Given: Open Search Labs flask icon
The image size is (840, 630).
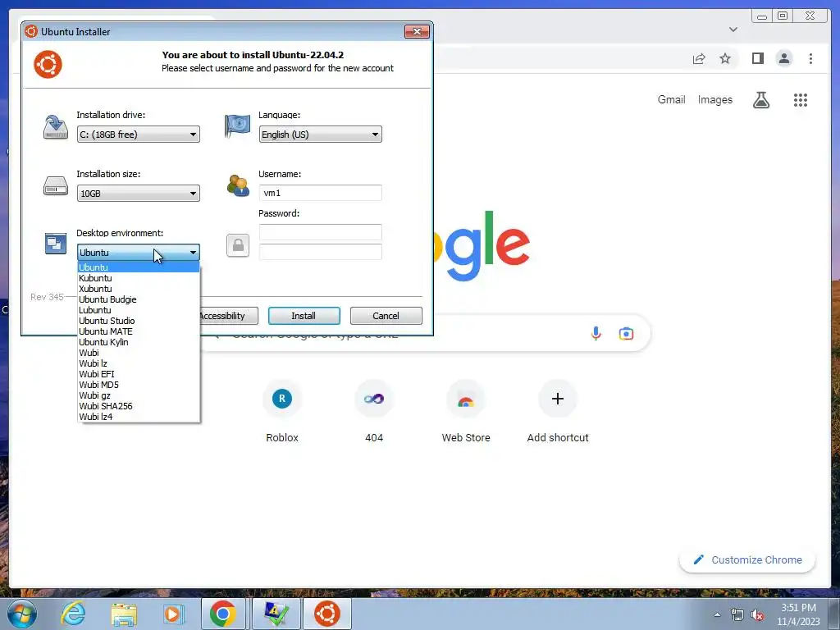Looking at the screenshot, I should (x=760, y=99).
